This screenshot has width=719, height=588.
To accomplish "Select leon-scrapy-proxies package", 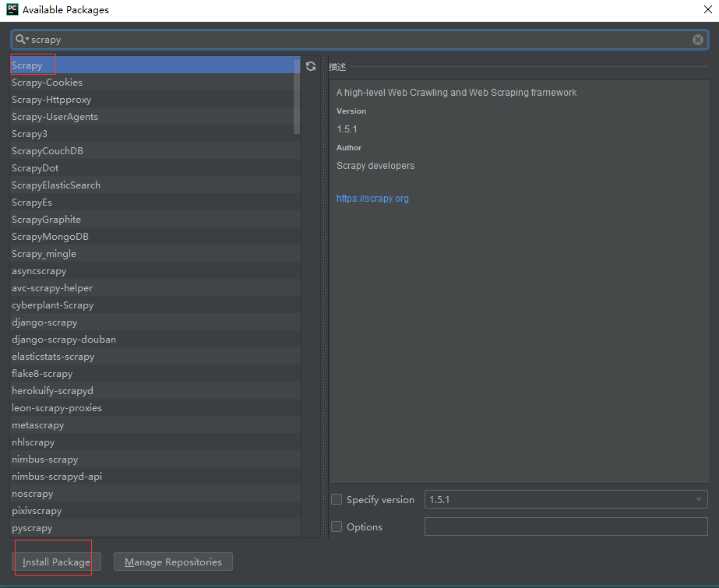I will tap(155, 408).
